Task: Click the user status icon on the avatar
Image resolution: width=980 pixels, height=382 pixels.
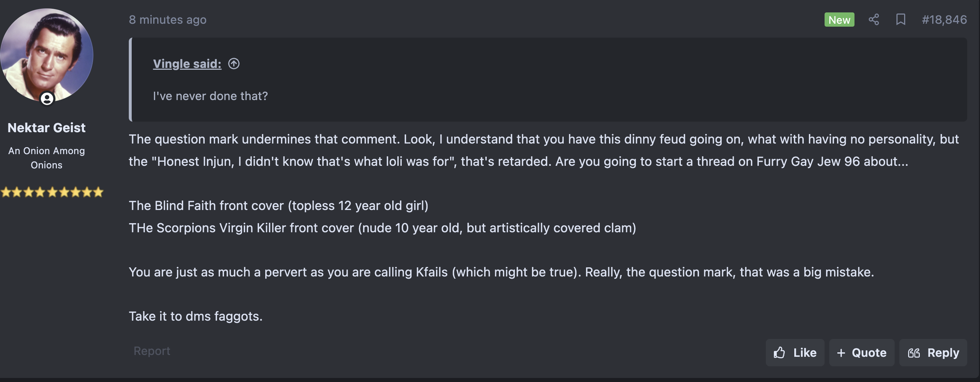Action: (47, 99)
